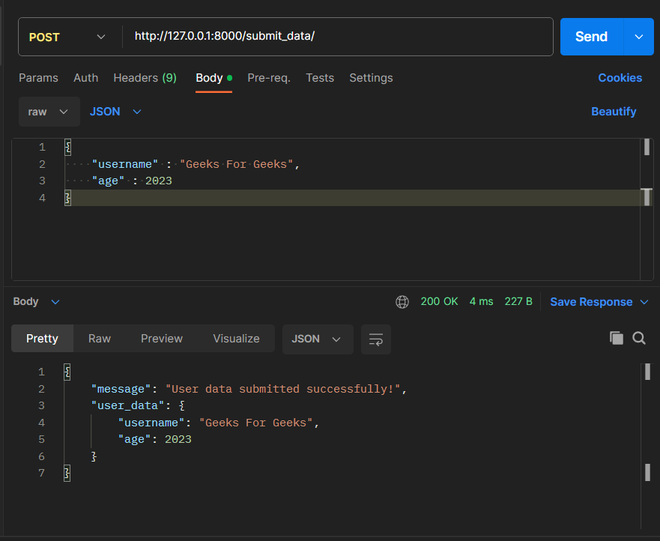Screen dimensions: 660x541
Task: Change the request body JSON format dropdown
Action: coord(116,112)
